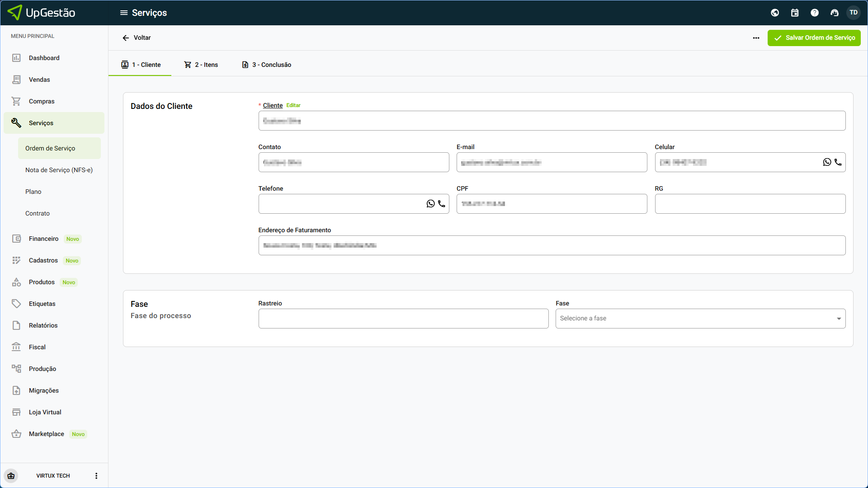Open the help question mark icon

(815, 13)
